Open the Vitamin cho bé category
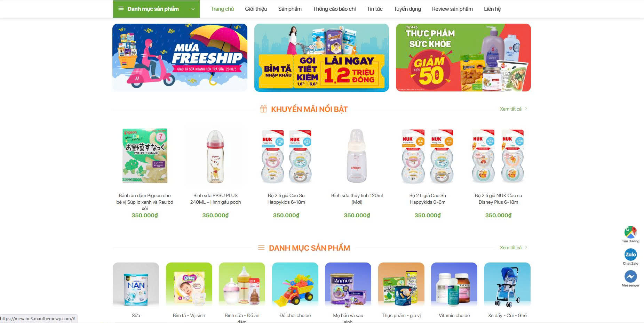644x323 pixels. tap(454, 315)
